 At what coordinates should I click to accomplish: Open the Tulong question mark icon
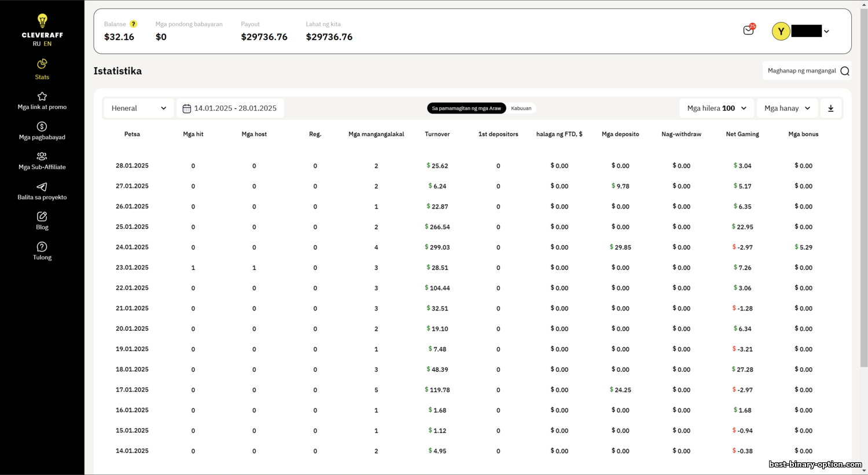click(x=42, y=247)
